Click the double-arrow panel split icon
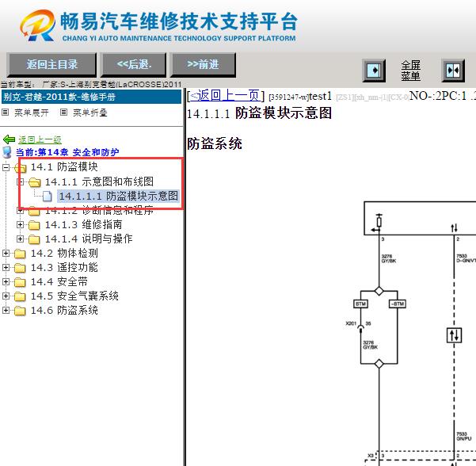This screenshot has width=476, height=466. (x=453, y=71)
